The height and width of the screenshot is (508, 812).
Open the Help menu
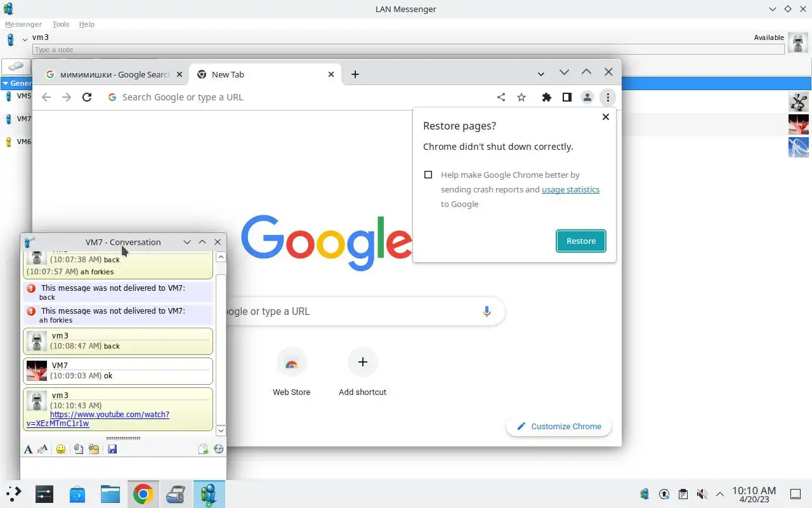tap(87, 24)
